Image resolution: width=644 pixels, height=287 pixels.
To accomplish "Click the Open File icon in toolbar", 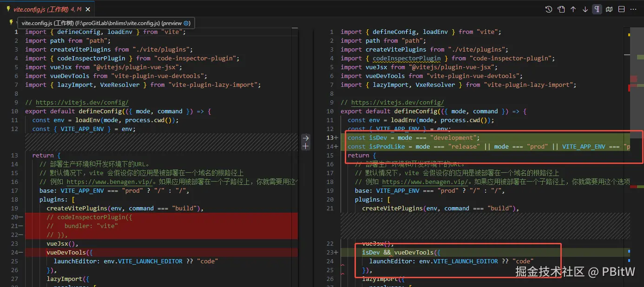I will click(x=561, y=9).
